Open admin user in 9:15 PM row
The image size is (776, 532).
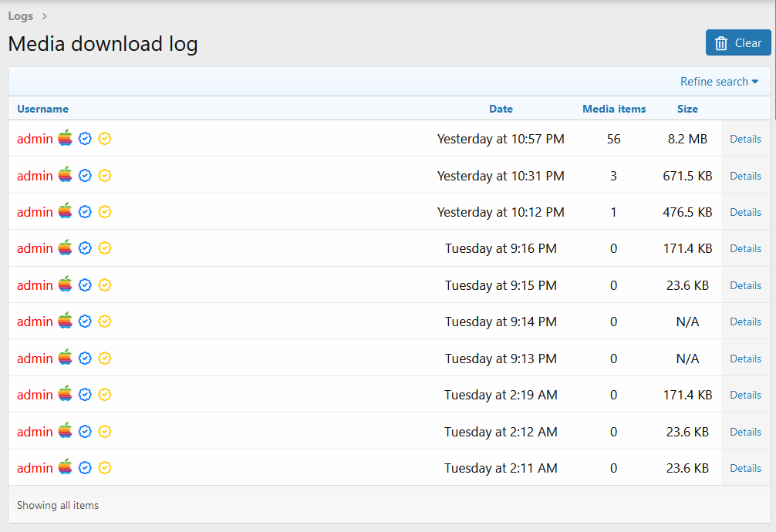35,285
